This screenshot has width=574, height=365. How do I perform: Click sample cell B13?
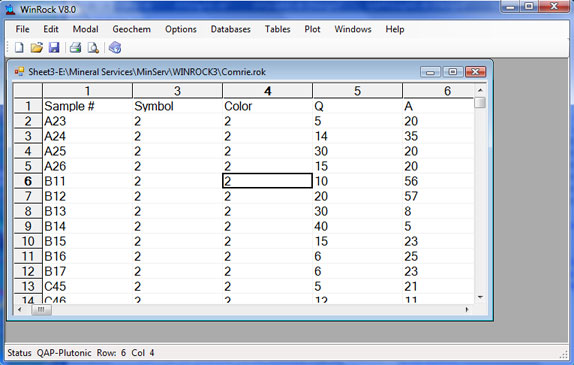pyautogui.click(x=87, y=211)
